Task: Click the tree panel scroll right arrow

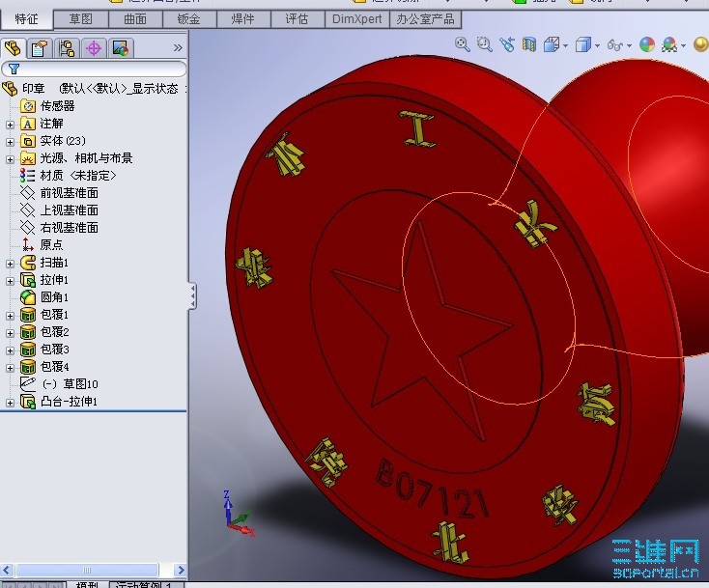Action: pyautogui.click(x=181, y=570)
